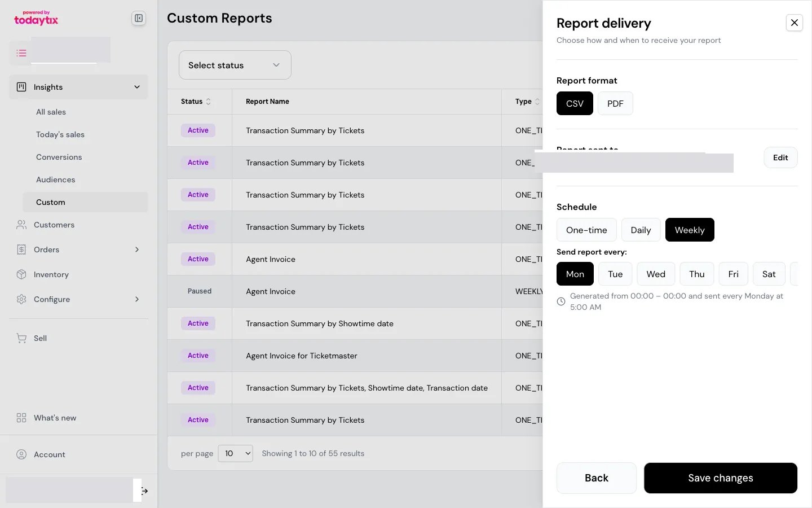Click the Back button
Image resolution: width=812 pixels, height=508 pixels.
[x=597, y=478]
